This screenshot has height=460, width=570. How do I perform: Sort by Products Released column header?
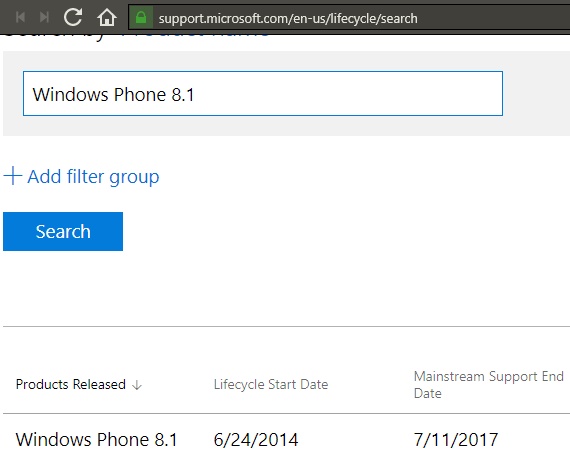tap(71, 384)
